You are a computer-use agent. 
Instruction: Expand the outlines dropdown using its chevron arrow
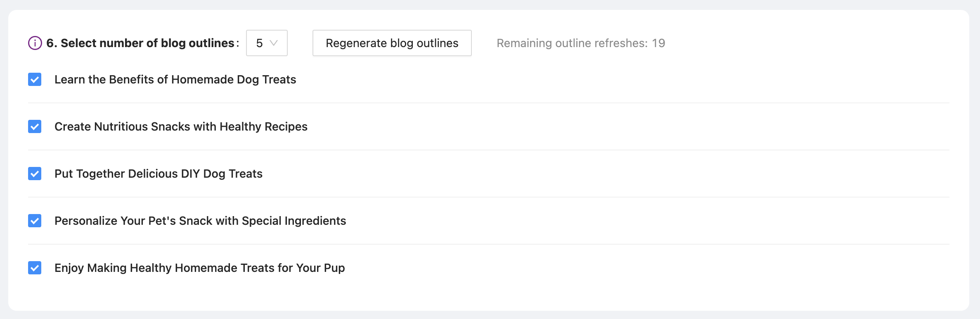(273, 43)
